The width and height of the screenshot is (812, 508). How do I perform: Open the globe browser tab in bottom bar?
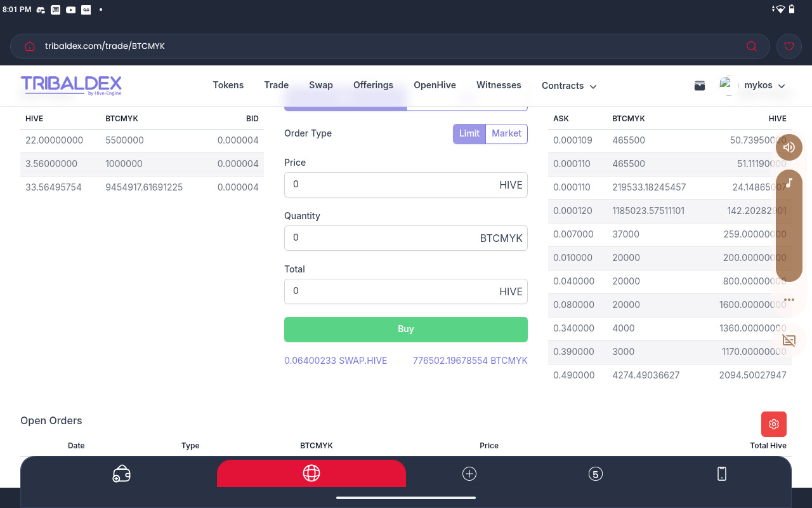pyautogui.click(x=311, y=473)
